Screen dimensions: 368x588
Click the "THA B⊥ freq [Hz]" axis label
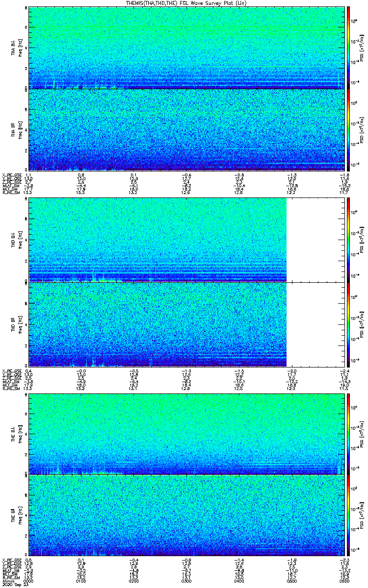pos(16,48)
